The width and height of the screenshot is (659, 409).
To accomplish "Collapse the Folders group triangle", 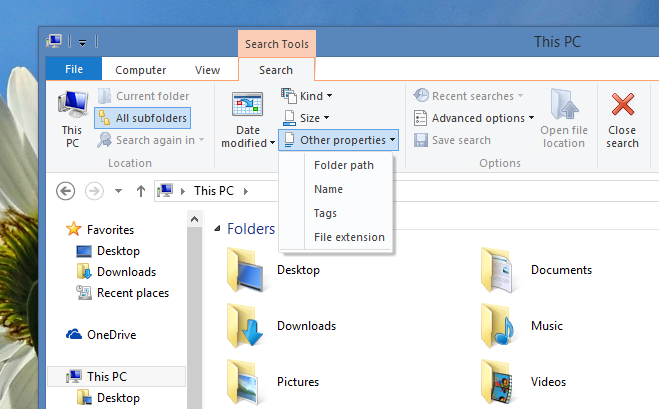I will point(217,229).
